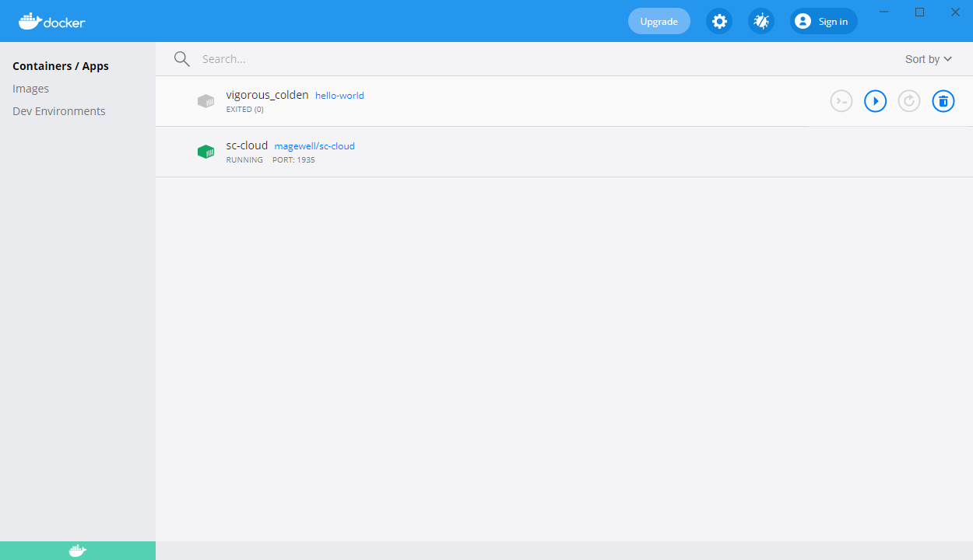Open CLI for vigorous_colden container

841,101
